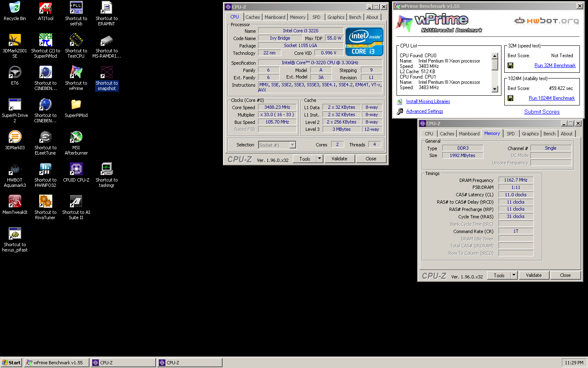Open the Shortcut to AI Suite II icon
The height and width of the screenshot is (368, 588).
(76, 207)
